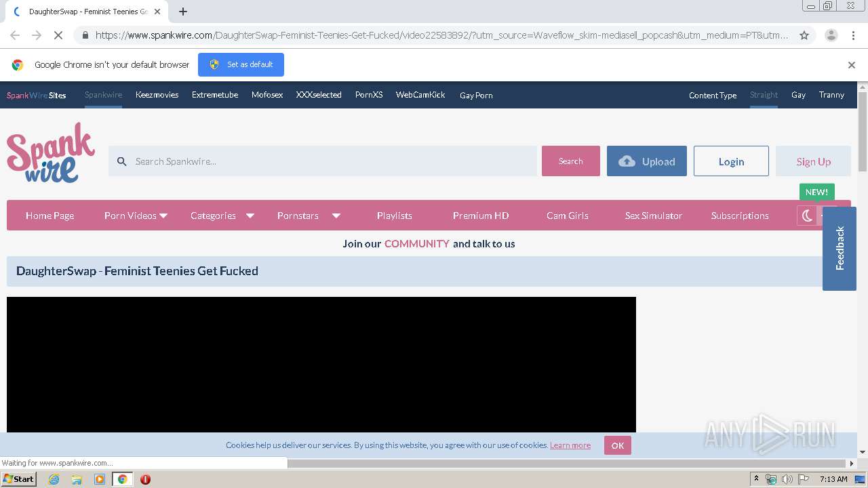The height and width of the screenshot is (488, 868).
Task: Open File Explorer from taskbar
Action: [x=77, y=479]
